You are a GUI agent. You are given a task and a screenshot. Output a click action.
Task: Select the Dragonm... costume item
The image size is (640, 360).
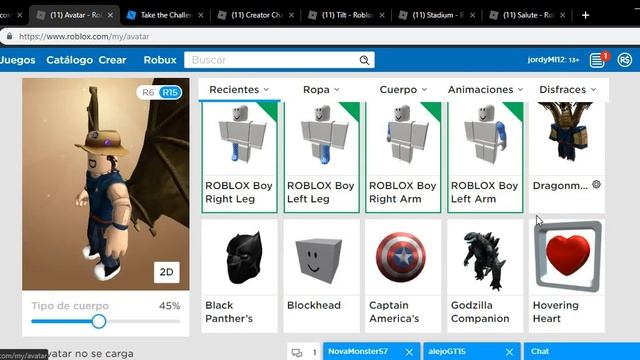(567, 157)
